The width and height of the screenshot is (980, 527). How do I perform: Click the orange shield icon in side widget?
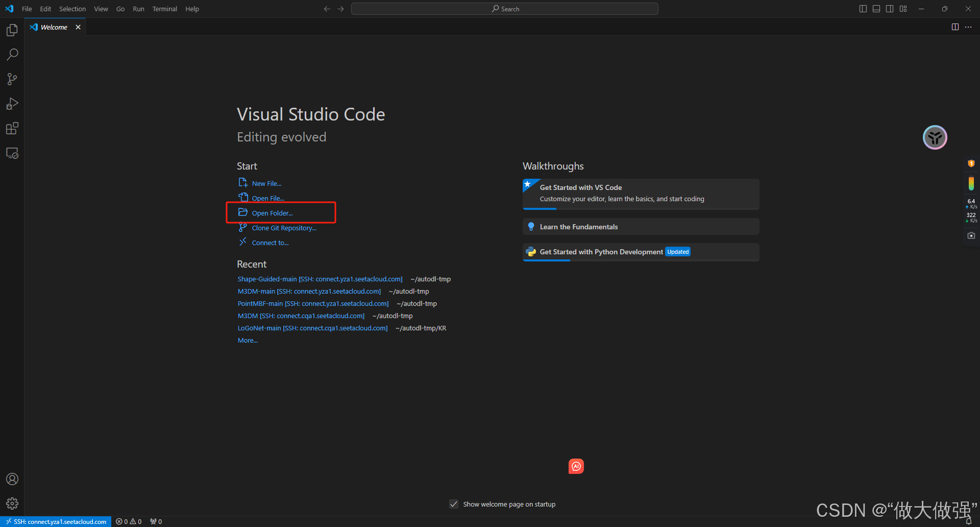971,163
